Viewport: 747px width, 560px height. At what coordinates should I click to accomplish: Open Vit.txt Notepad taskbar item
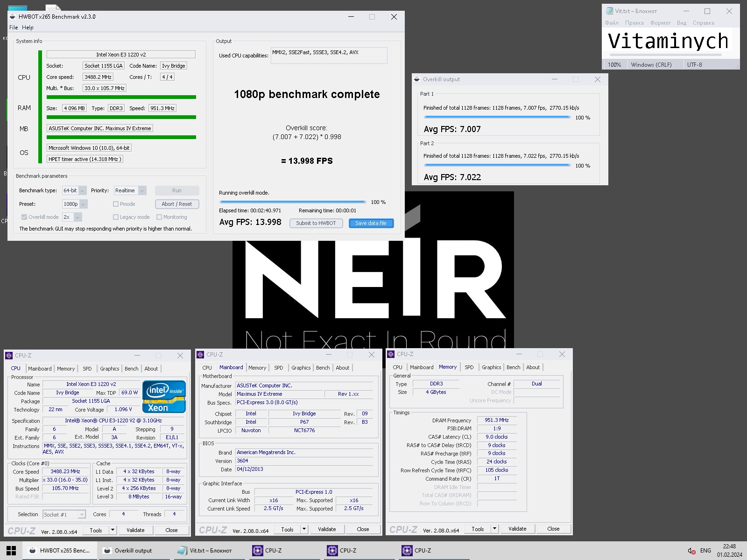209,551
